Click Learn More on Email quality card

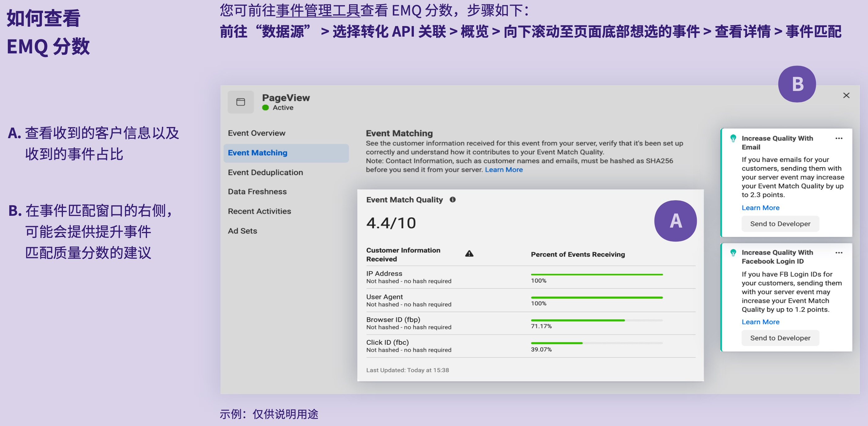760,208
